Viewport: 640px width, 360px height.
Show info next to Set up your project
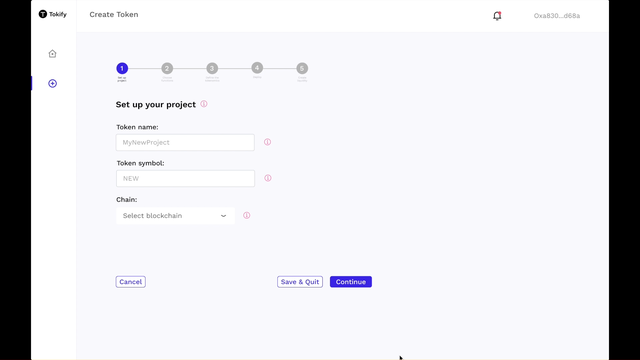point(204,104)
